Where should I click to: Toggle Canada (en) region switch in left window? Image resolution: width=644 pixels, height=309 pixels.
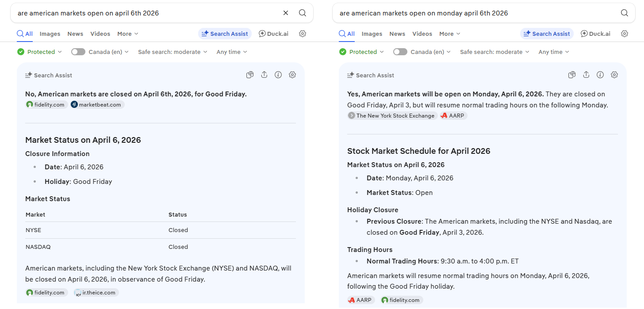click(78, 52)
